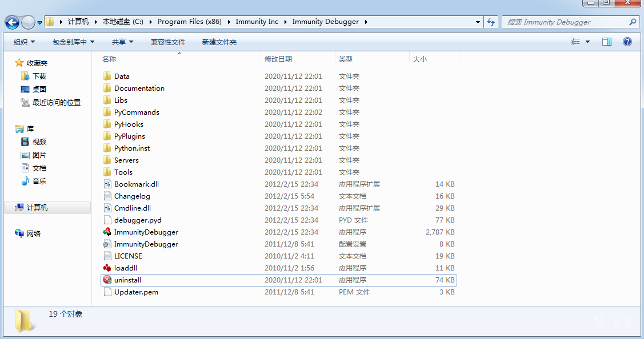Select the ImmunityDebugger application icon
This screenshot has height=339, width=644.
(x=107, y=232)
